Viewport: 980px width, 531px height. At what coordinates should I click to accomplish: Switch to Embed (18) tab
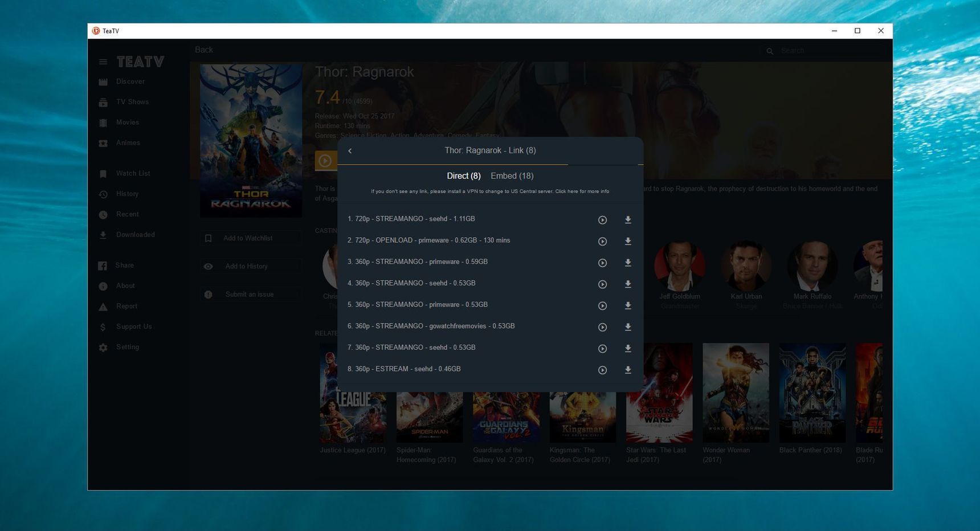(512, 176)
